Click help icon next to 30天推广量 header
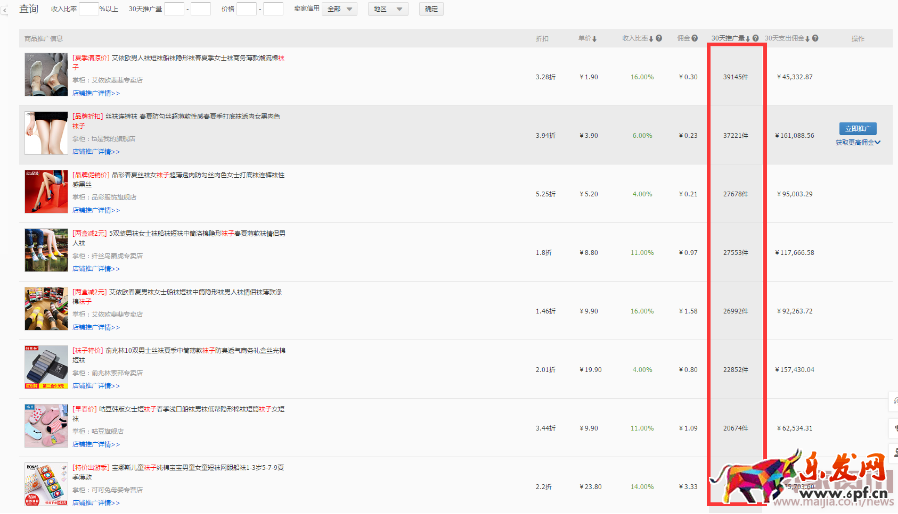The width and height of the screenshot is (898, 514). click(x=755, y=39)
